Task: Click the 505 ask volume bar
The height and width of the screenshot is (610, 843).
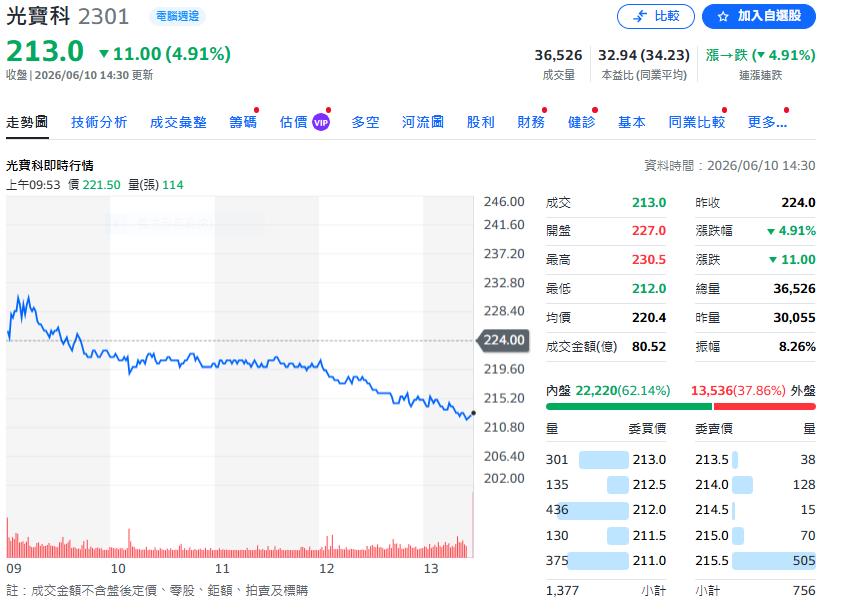Action: coord(774,561)
